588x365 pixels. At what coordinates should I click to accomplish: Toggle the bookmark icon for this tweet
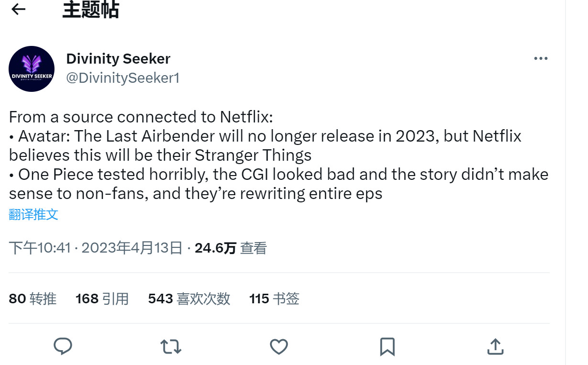pyautogui.click(x=387, y=346)
